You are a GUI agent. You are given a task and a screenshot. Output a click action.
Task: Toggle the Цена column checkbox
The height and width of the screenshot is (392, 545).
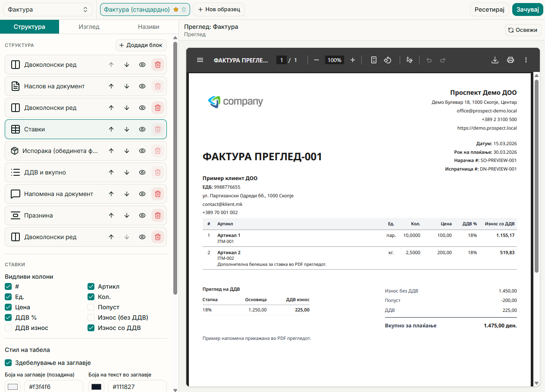(x=8, y=307)
